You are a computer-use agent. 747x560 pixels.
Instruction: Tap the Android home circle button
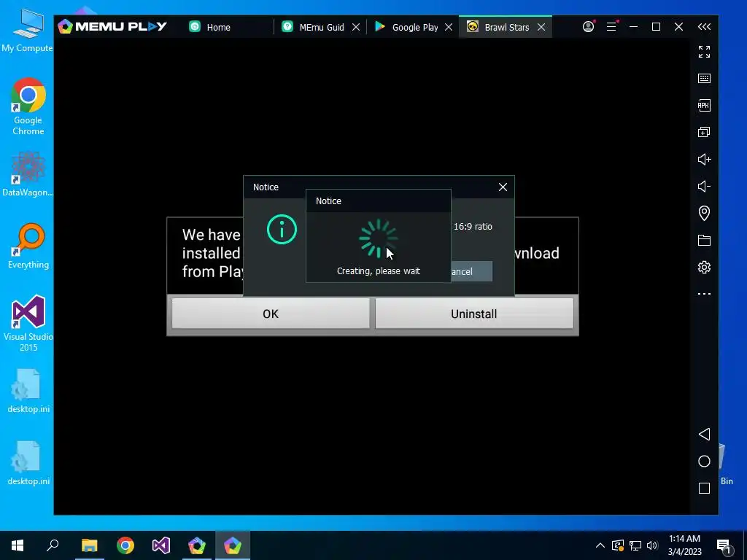pos(704,461)
